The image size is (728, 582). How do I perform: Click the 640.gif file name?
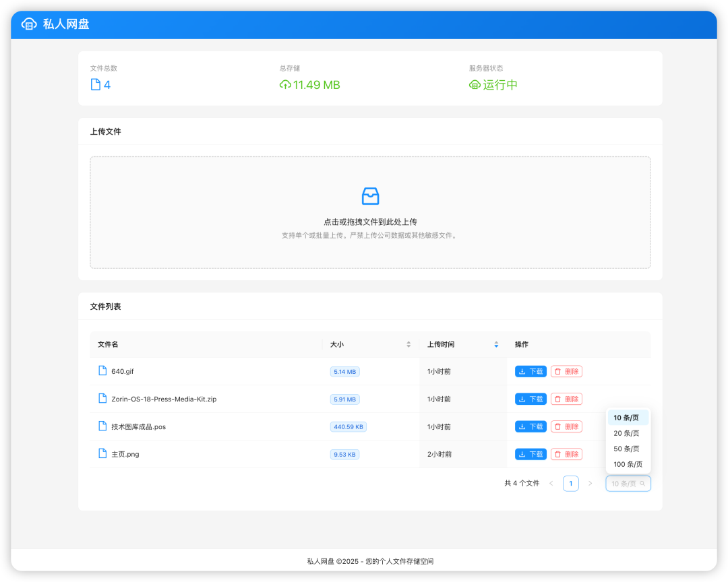click(123, 371)
